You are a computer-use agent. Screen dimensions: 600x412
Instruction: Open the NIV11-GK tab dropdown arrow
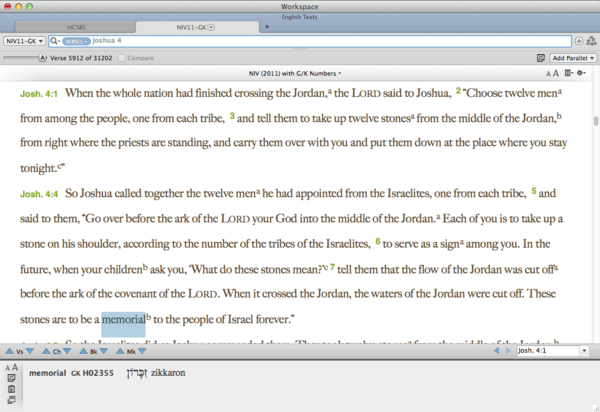click(211, 27)
